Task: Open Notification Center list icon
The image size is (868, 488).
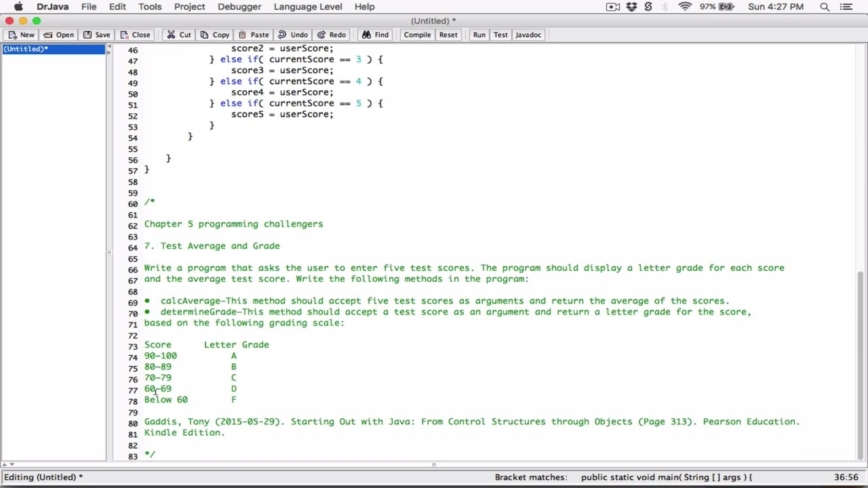Action: pyautogui.click(x=845, y=7)
